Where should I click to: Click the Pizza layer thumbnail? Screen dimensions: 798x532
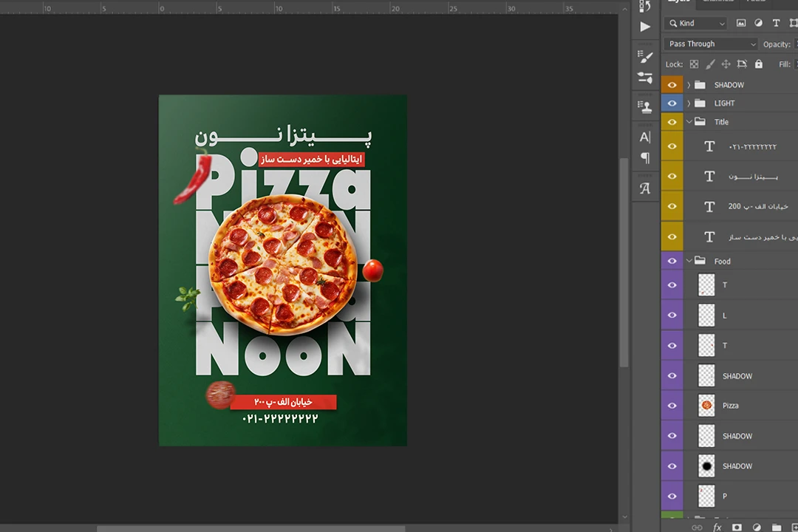point(706,406)
